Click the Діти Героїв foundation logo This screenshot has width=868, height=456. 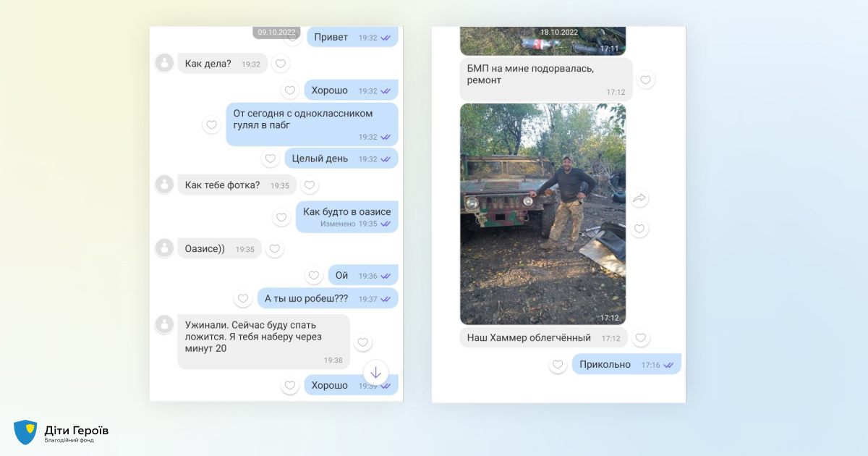[x=61, y=432]
